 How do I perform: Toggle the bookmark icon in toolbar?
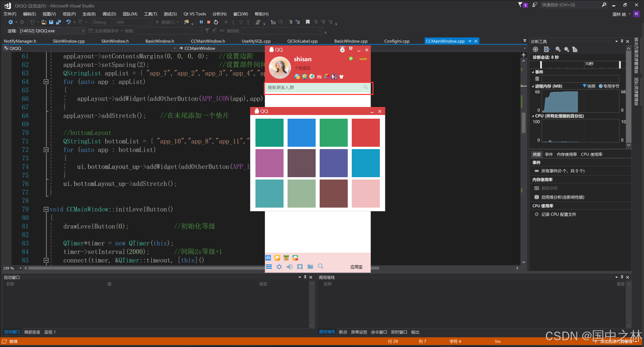[308, 22]
